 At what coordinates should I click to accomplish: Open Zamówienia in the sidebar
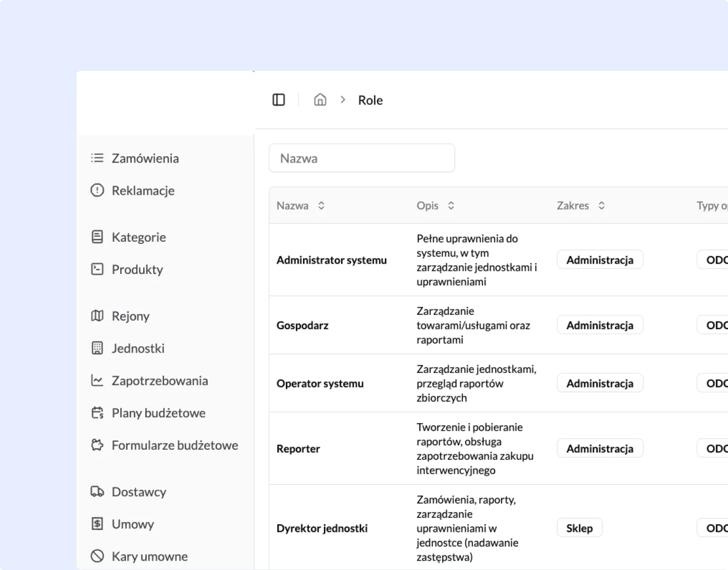pyautogui.click(x=145, y=158)
